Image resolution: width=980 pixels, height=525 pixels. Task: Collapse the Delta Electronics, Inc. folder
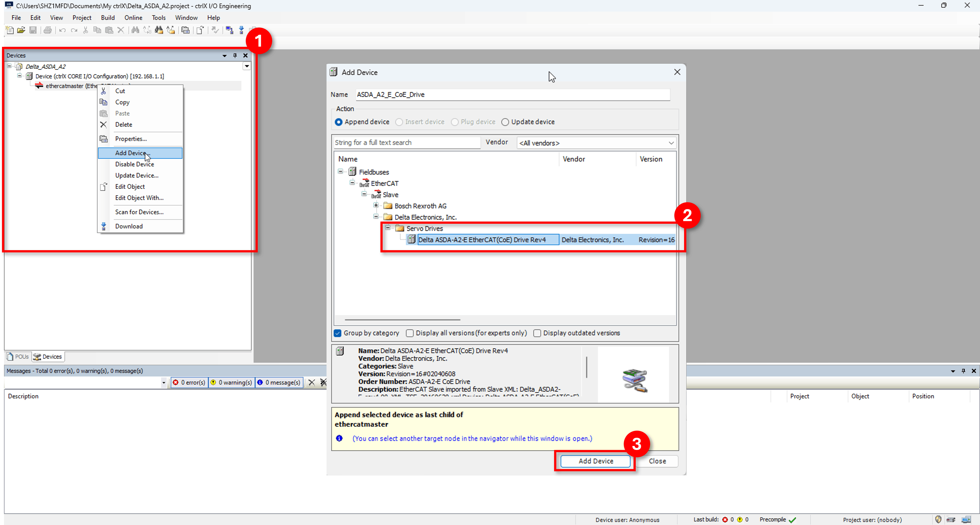[376, 216]
